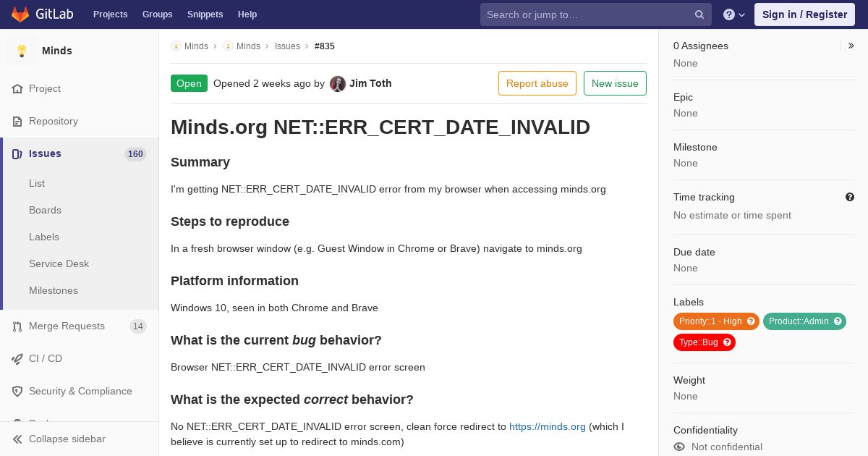This screenshot has width=868, height=456.
Task: Click the help icon on Type::Bug label
Action: (x=727, y=342)
